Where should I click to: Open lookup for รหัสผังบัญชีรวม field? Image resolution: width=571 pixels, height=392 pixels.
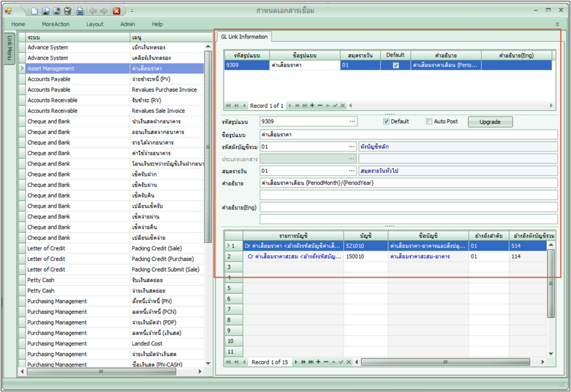click(x=352, y=147)
